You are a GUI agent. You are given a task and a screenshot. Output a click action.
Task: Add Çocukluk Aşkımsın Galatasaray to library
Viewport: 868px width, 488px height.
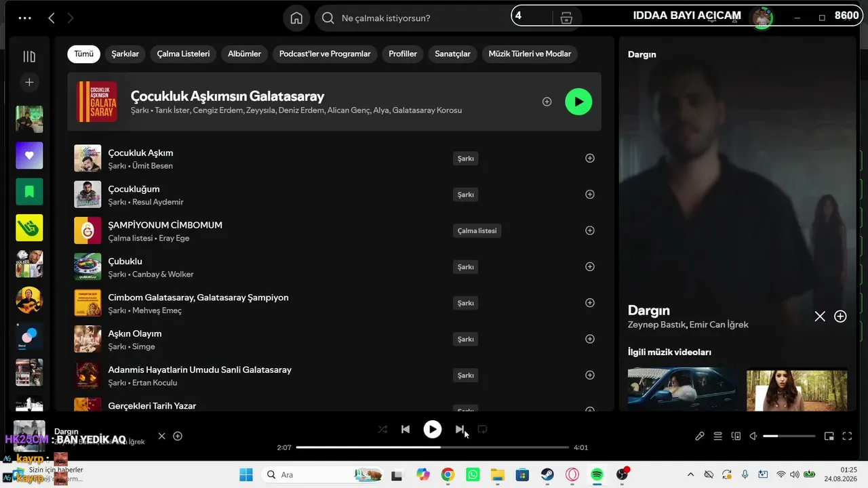(x=547, y=102)
